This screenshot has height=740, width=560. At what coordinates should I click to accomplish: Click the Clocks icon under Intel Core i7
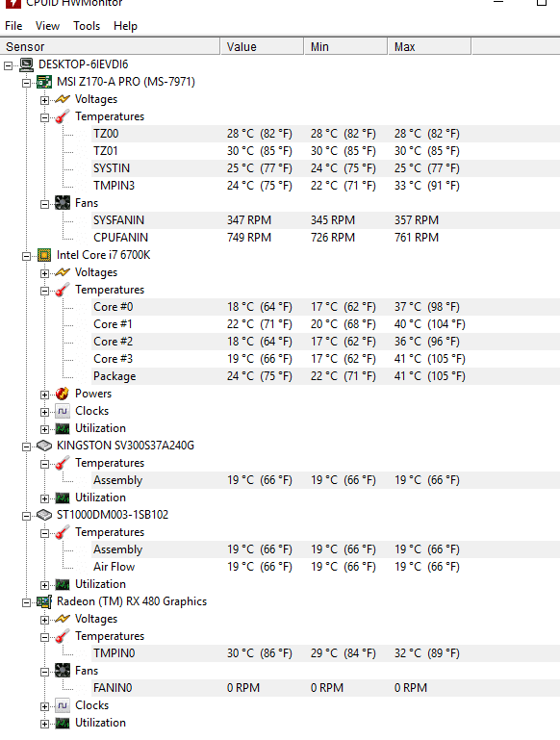pyautogui.click(x=63, y=411)
